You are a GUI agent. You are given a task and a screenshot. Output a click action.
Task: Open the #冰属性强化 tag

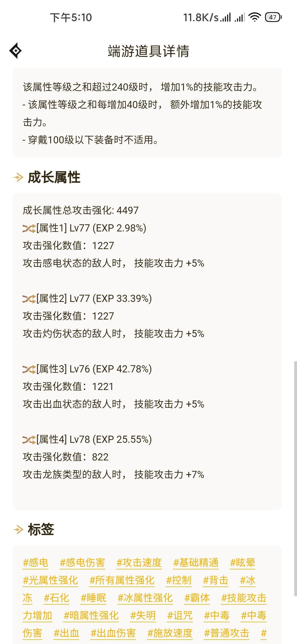click(145, 598)
